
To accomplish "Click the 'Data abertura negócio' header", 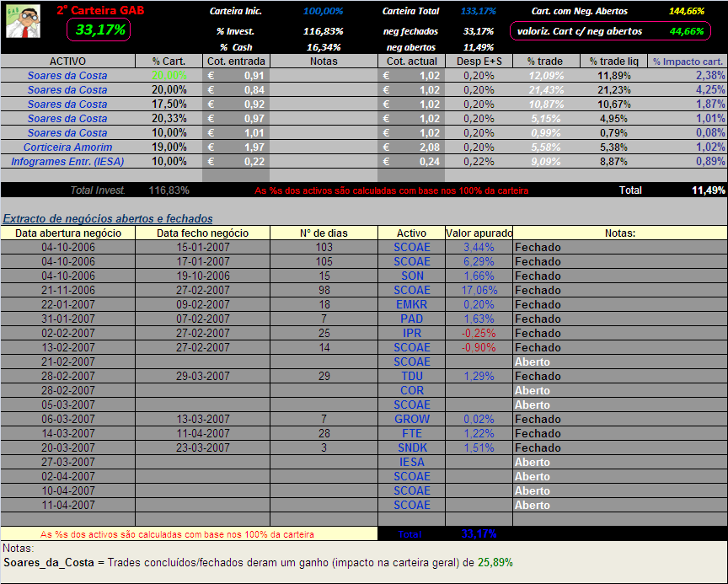I will [67, 233].
